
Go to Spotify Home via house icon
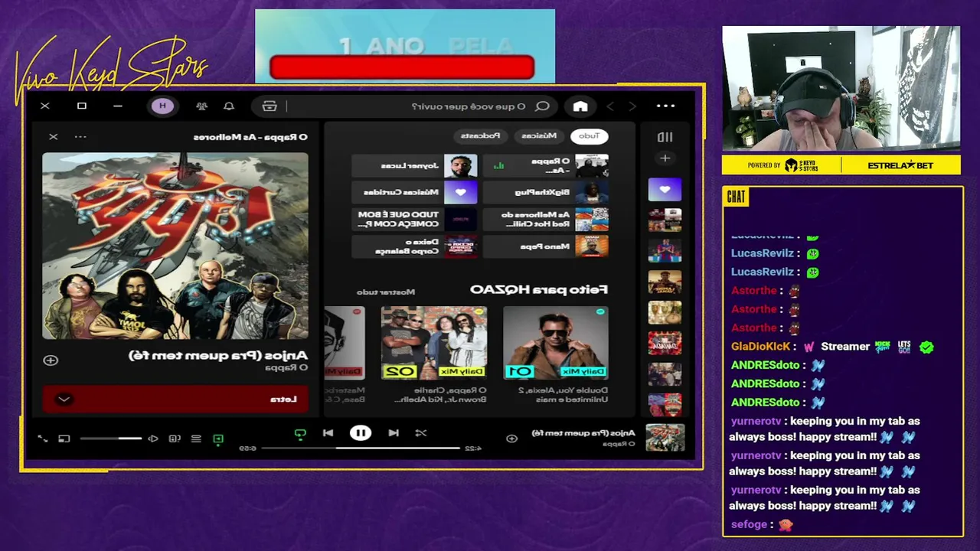[x=580, y=106]
